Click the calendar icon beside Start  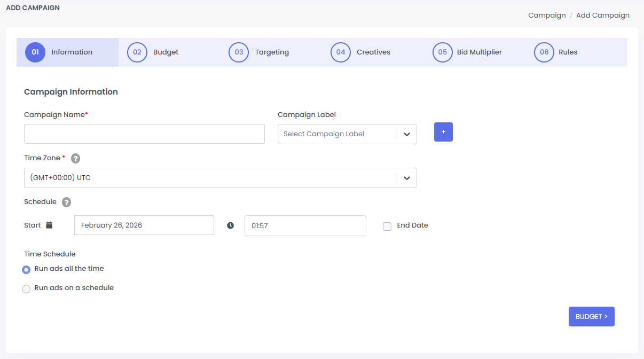pos(49,225)
